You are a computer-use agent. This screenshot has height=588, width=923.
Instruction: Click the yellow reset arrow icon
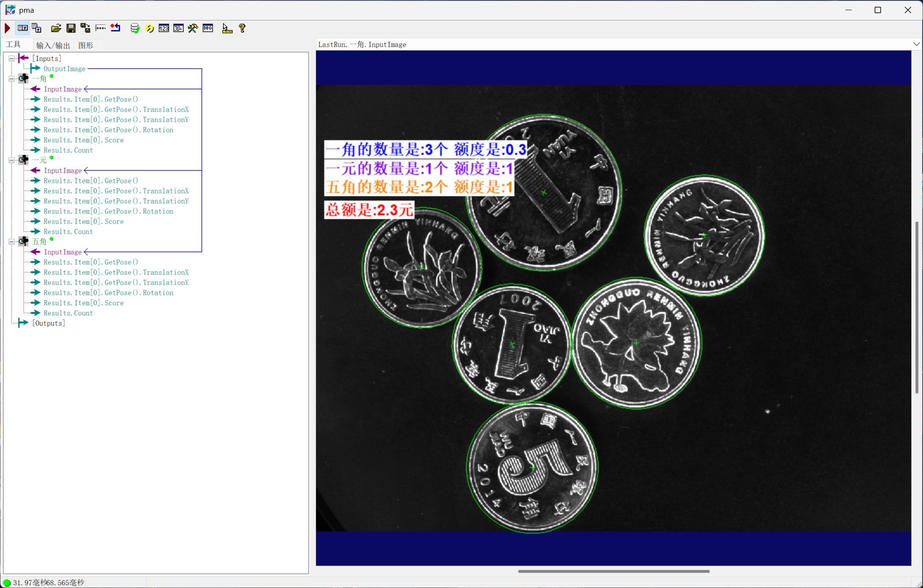[x=149, y=28]
